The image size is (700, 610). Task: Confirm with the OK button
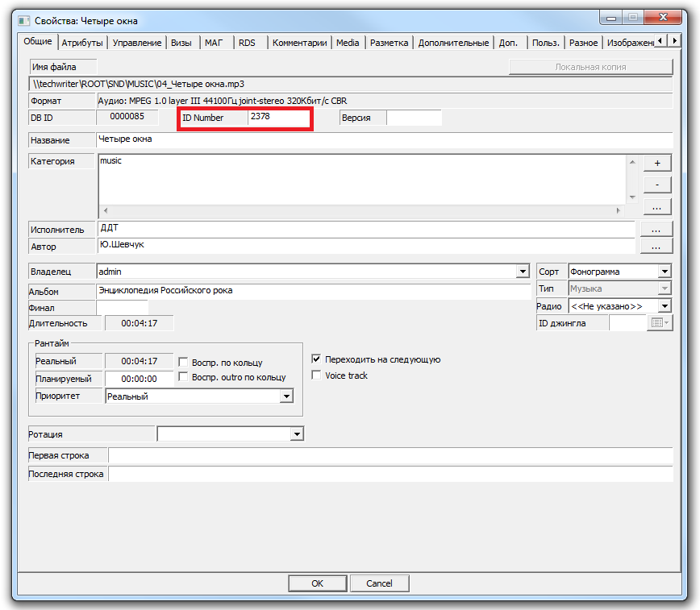(318, 583)
